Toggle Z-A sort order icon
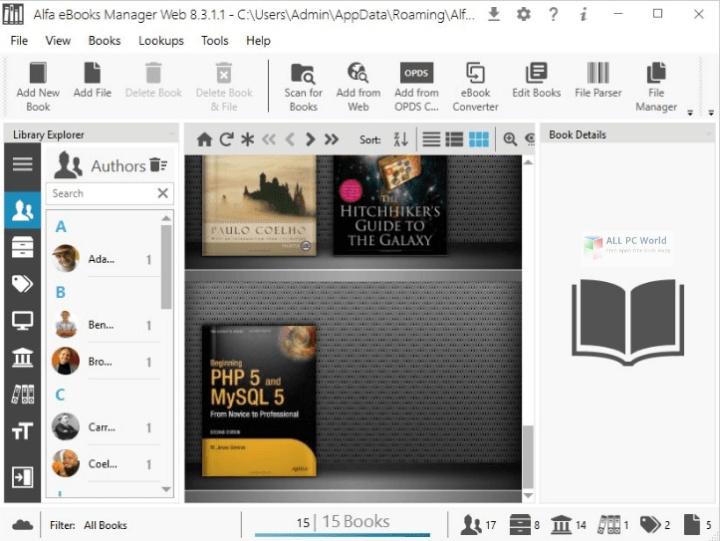Image resolution: width=720 pixels, height=541 pixels. pyautogui.click(x=400, y=139)
